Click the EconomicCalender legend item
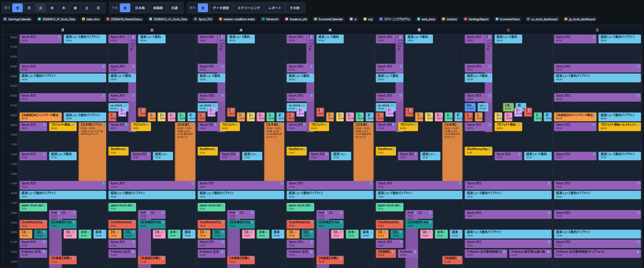Viewport: 644px width, 268px height. point(329,19)
